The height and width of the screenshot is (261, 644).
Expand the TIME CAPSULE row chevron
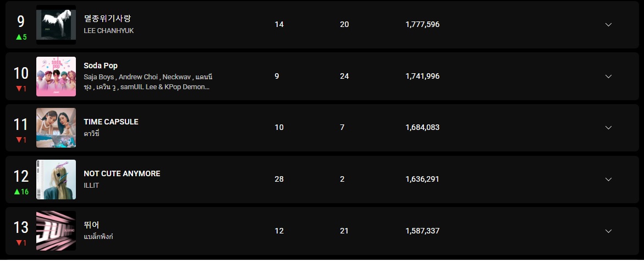coord(608,127)
